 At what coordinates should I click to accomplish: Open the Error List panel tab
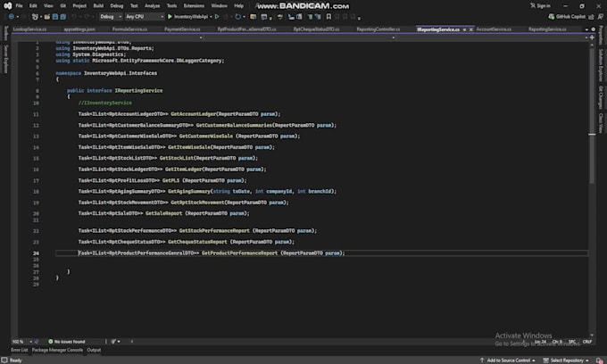click(x=20, y=350)
